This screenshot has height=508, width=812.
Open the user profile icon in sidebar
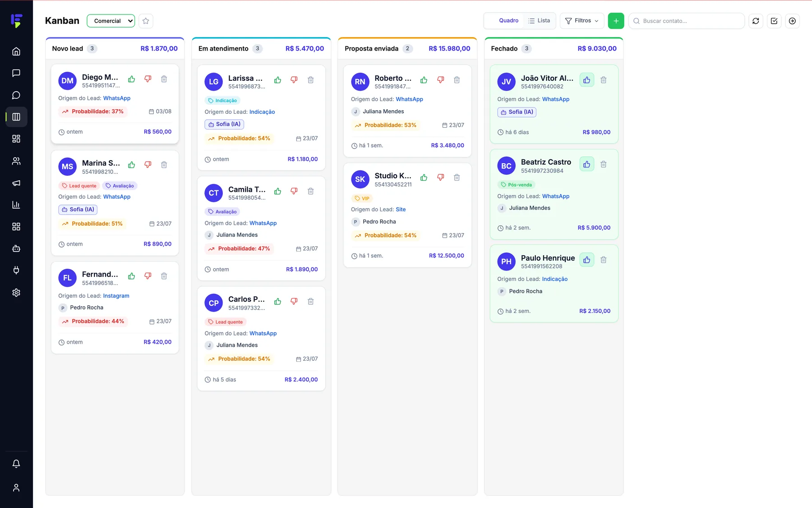(x=16, y=488)
